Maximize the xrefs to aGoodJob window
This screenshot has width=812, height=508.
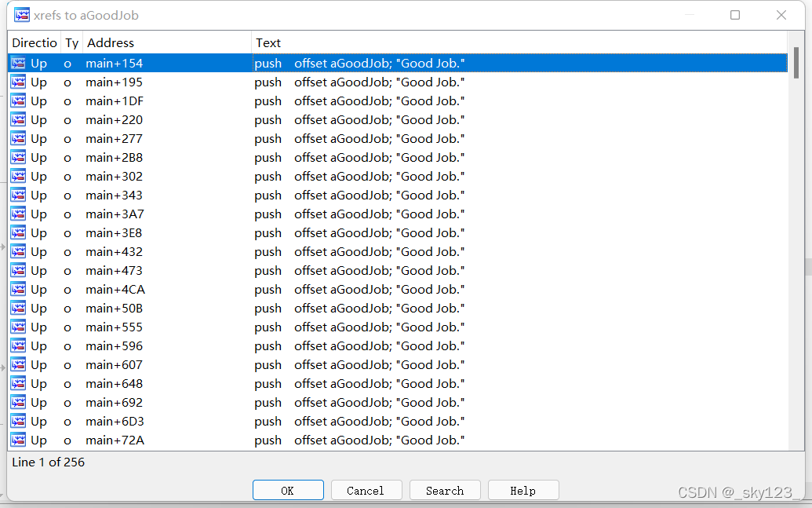point(735,15)
